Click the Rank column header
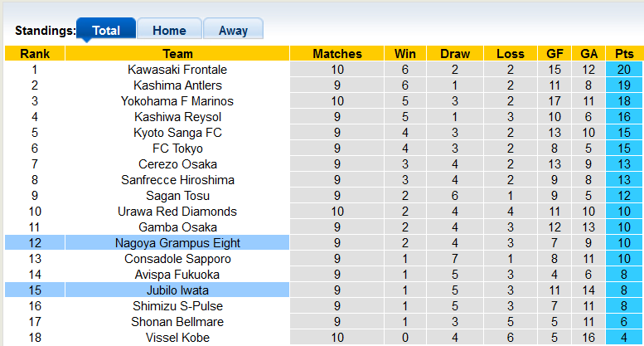This screenshot has width=644, height=346. [x=35, y=54]
